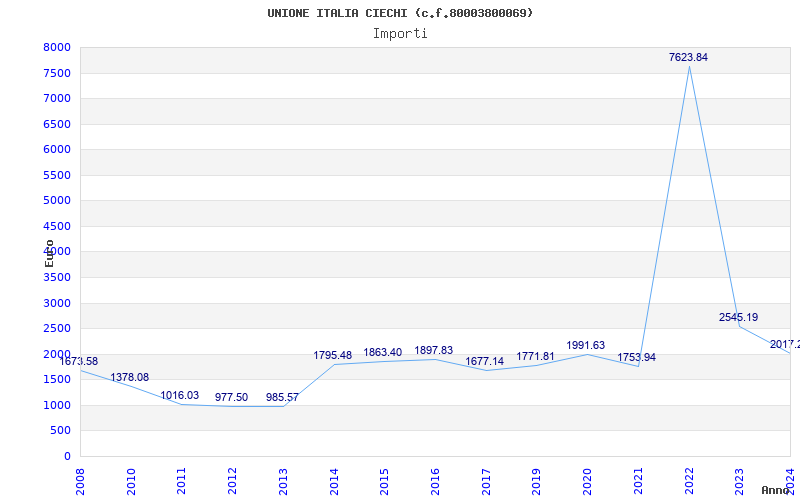This screenshot has width=800, height=500.
Task: Click the Euro y-axis title
Action: (x=49, y=253)
